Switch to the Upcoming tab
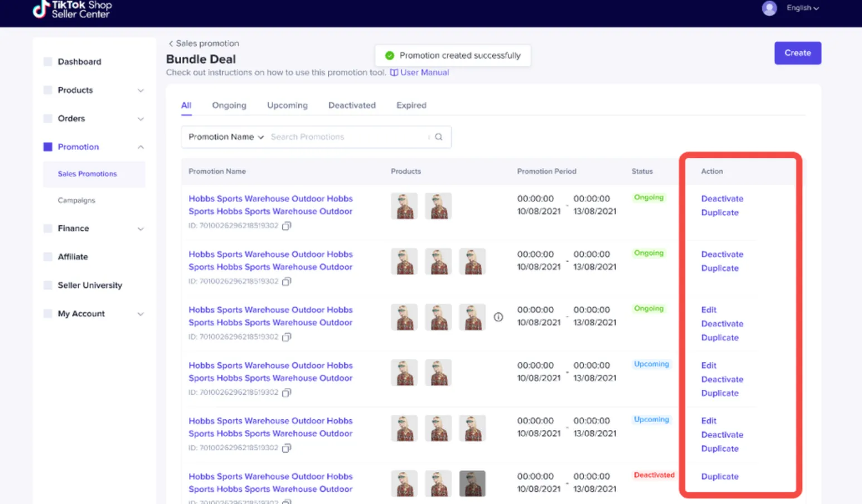862x504 pixels. point(287,105)
